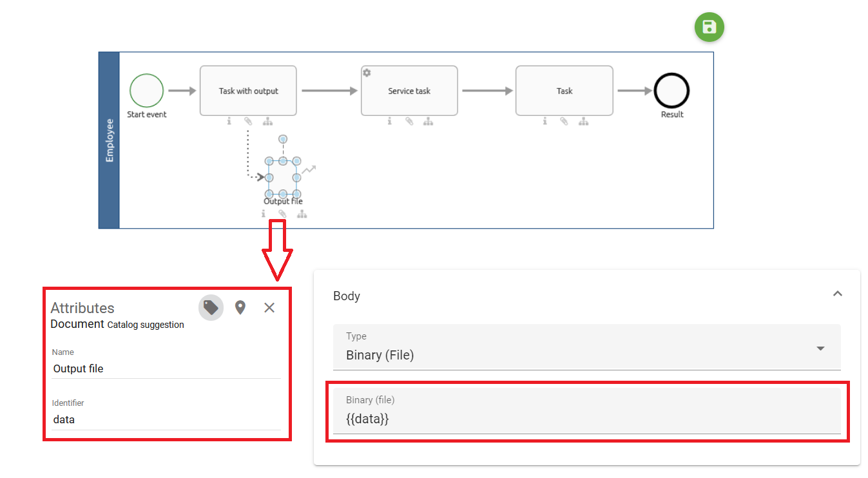Image resolution: width=868 pixels, height=478 pixels.
Task: Open the tag attributes icon in Attributes panel
Action: [x=211, y=307]
